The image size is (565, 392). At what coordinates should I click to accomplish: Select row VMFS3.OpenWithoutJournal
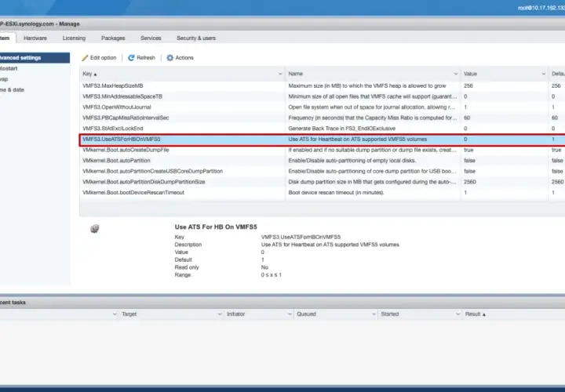[323, 107]
